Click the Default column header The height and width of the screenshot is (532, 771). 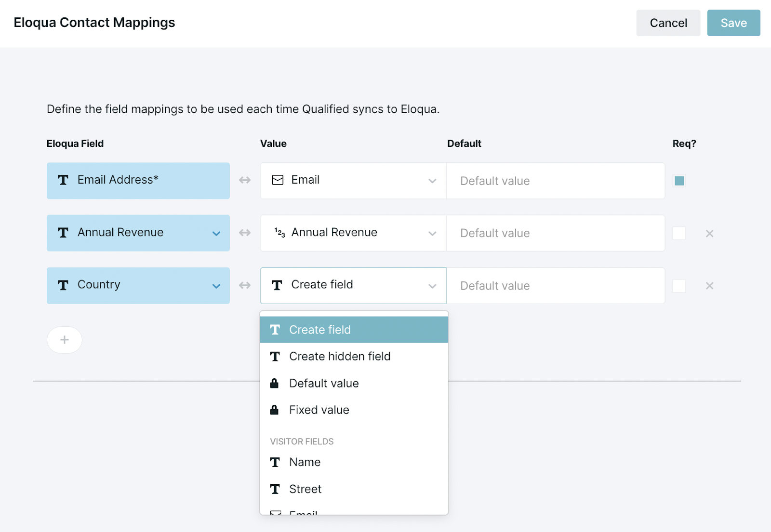pyautogui.click(x=464, y=144)
